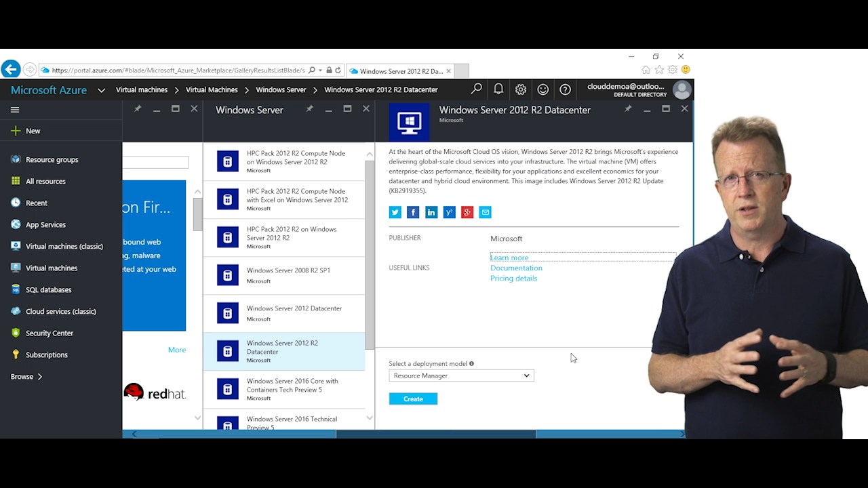Click the search box in left blade
This screenshot has height=488, width=868.
tap(155, 162)
